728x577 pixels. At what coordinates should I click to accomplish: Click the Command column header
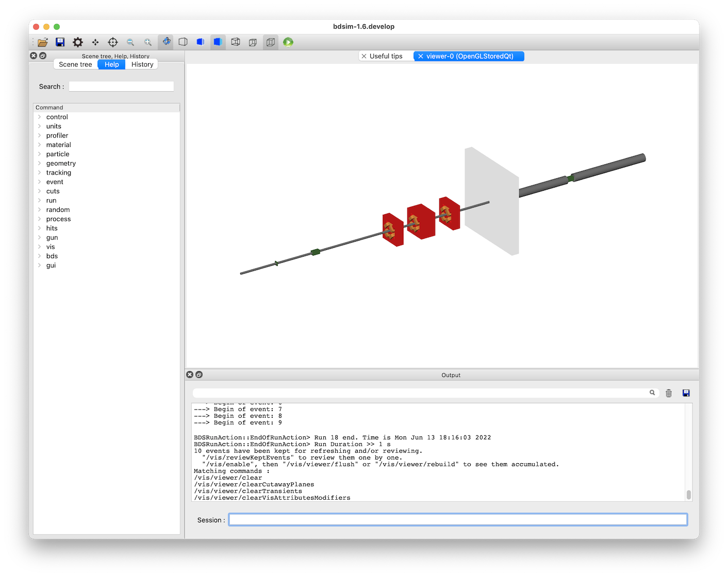(107, 108)
